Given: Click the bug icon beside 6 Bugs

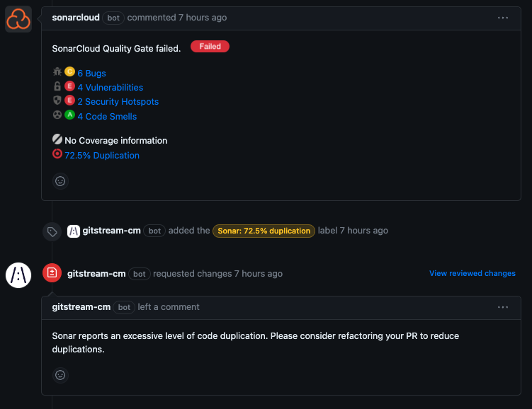Looking at the screenshot, I should [57, 72].
